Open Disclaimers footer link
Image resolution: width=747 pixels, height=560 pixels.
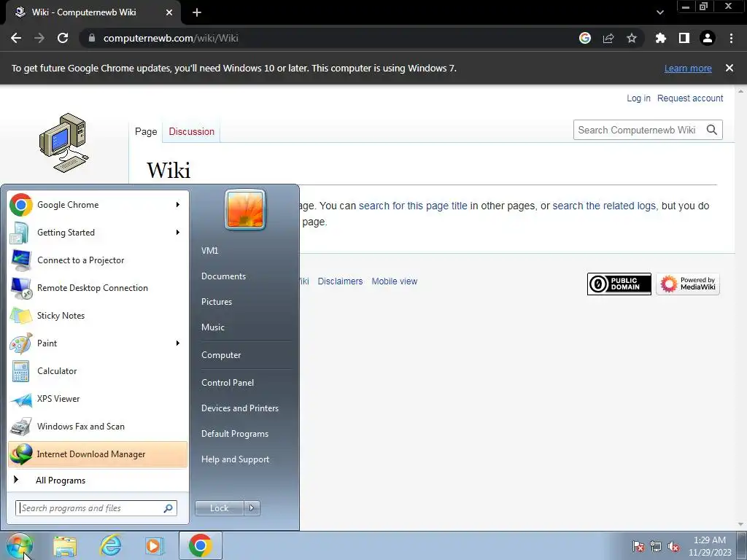pyautogui.click(x=340, y=281)
